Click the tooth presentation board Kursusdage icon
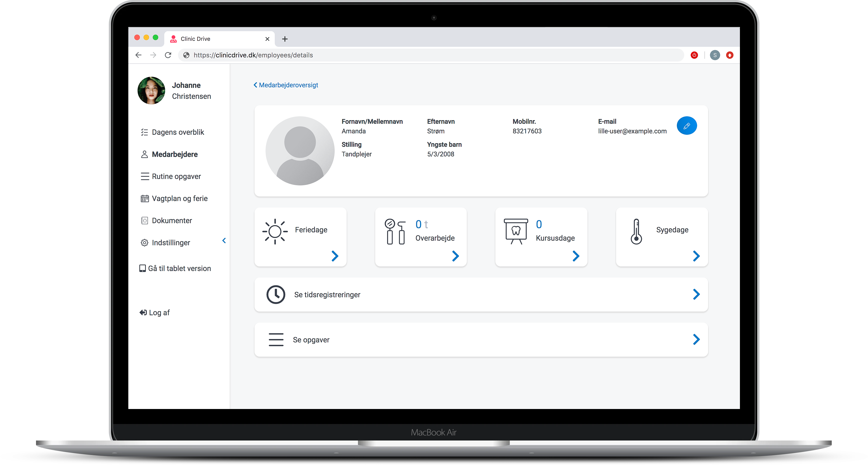The image size is (868, 465). tap(516, 231)
